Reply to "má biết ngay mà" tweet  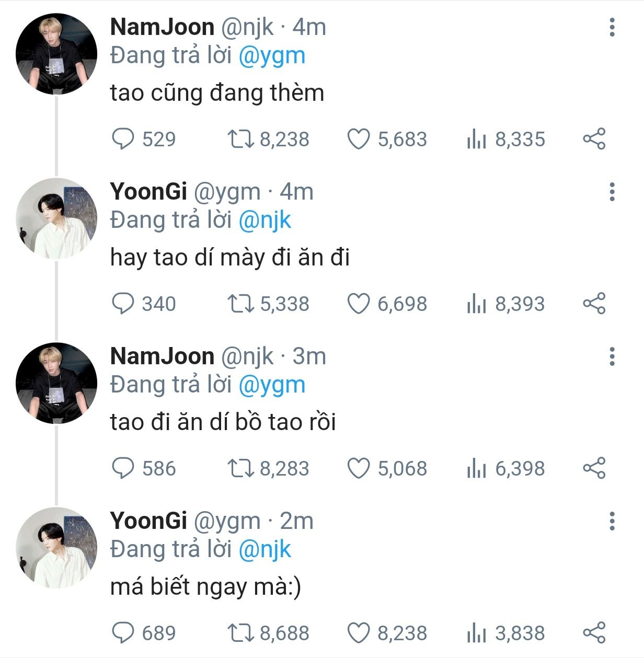(x=123, y=633)
